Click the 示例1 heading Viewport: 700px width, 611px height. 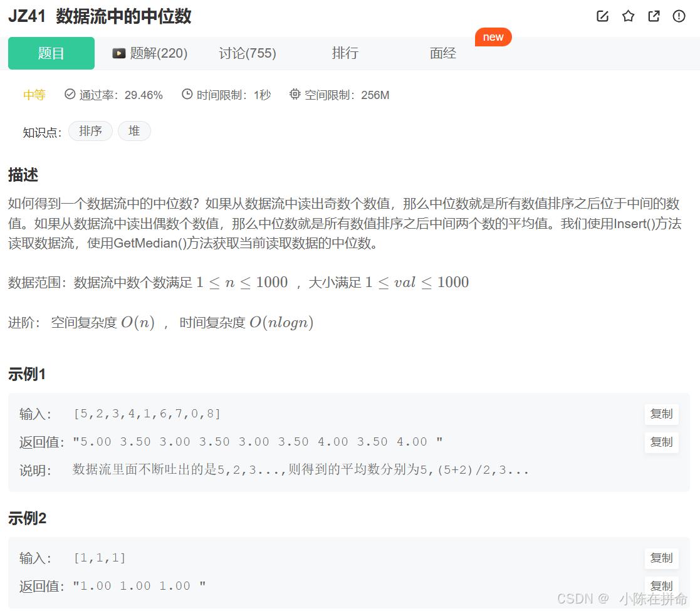coord(27,375)
